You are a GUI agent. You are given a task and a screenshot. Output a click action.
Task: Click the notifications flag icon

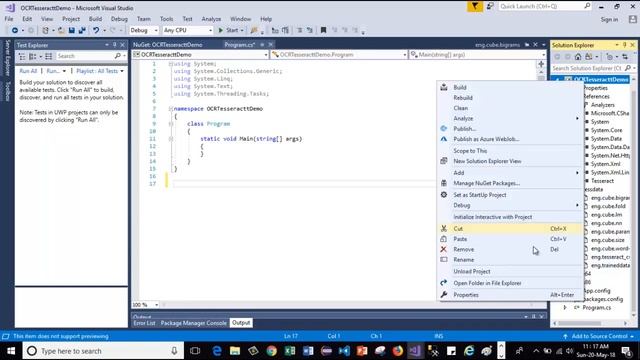(475, 6)
